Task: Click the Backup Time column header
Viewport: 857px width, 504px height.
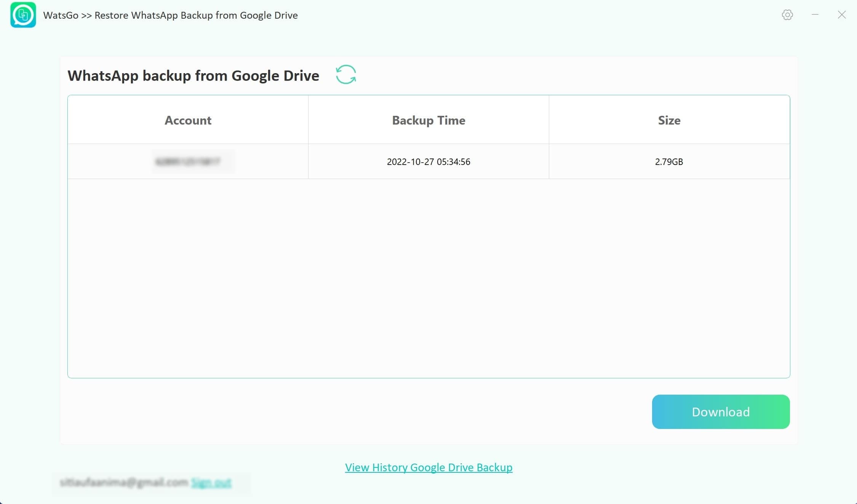Action: tap(428, 120)
